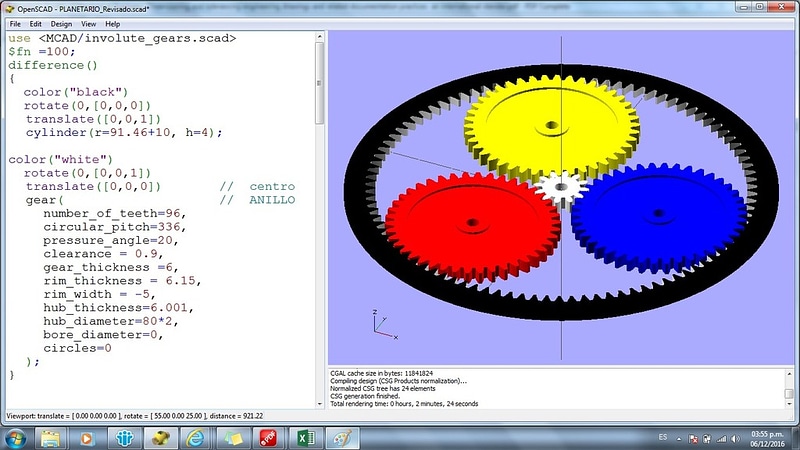
Task: Open Windows Explorer from the taskbar
Action: click(x=51, y=438)
